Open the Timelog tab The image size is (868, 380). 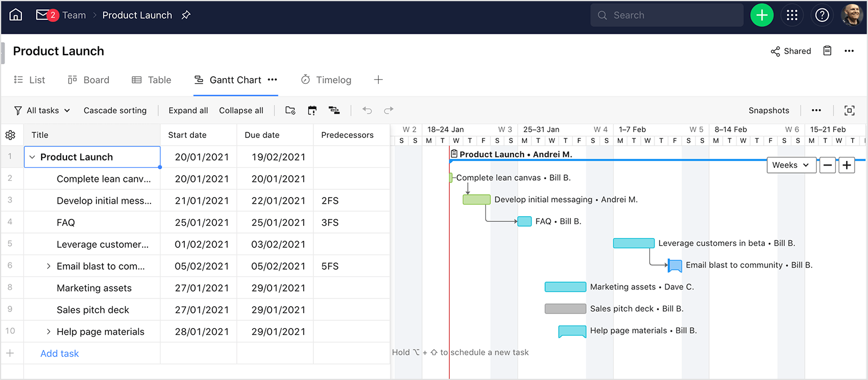(326, 79)
